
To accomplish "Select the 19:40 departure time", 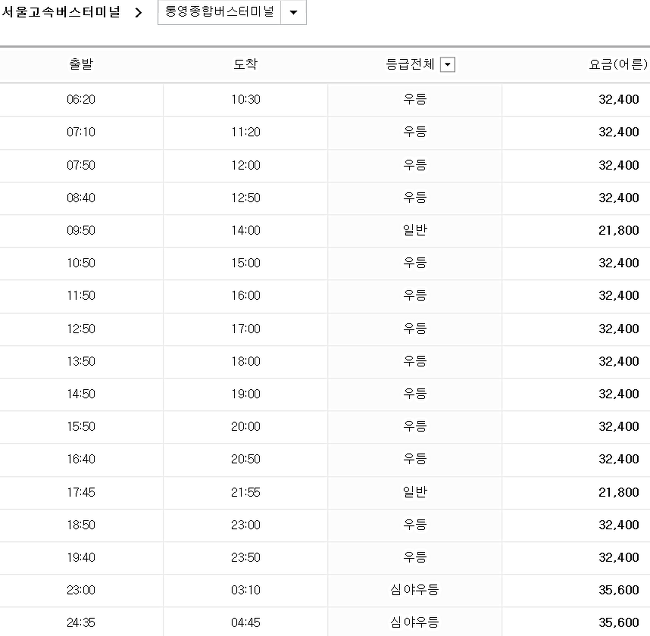I will [x=81, y=558].
